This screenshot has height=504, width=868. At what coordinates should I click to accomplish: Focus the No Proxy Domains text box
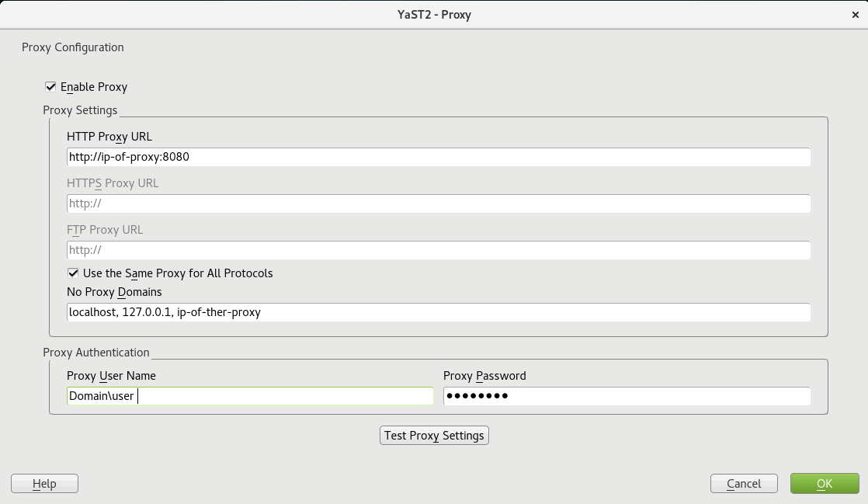click(439, 312)
